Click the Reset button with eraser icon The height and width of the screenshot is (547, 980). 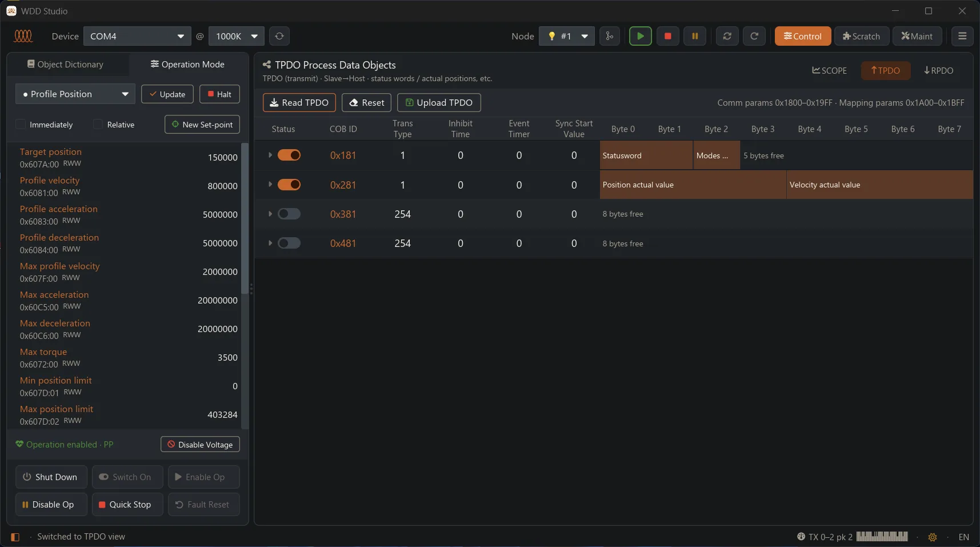[x=366, y=102]
